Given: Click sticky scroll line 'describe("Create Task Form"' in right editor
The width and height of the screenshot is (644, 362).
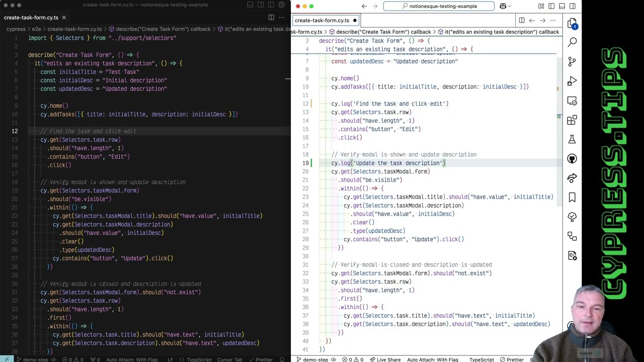Looking at the screenshot, I should 374,41.
